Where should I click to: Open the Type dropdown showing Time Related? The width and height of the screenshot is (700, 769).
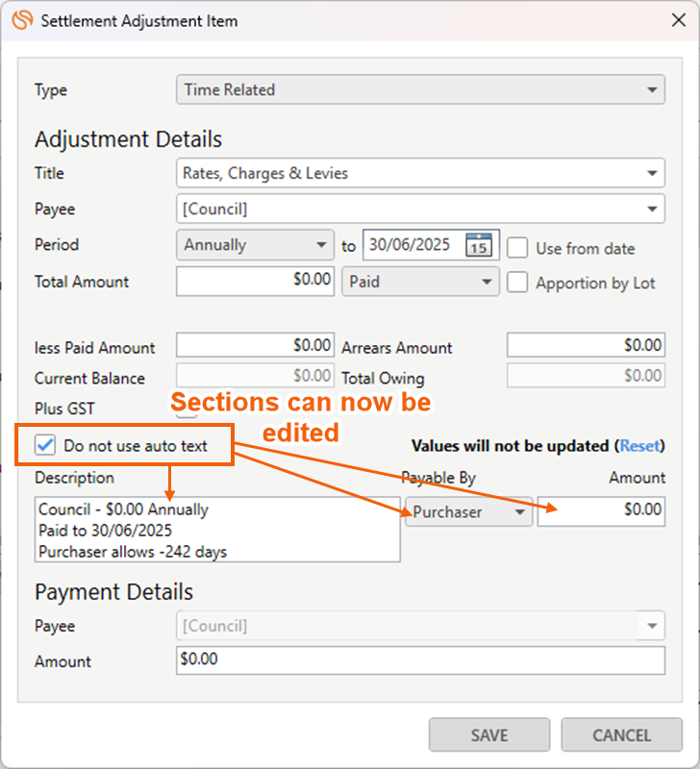point(421,90)
